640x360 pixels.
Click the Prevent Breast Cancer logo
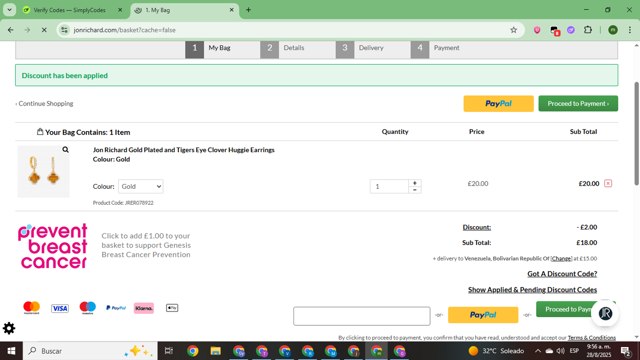point(53,246)
